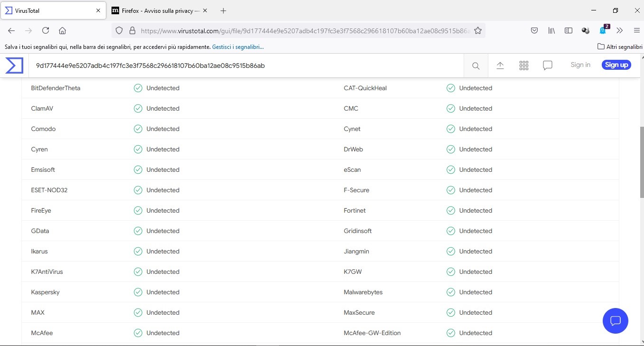Click the ClamAV engine name
Image resolution: width=644 pixels, height=346 pixels.
tap(42, 109)
